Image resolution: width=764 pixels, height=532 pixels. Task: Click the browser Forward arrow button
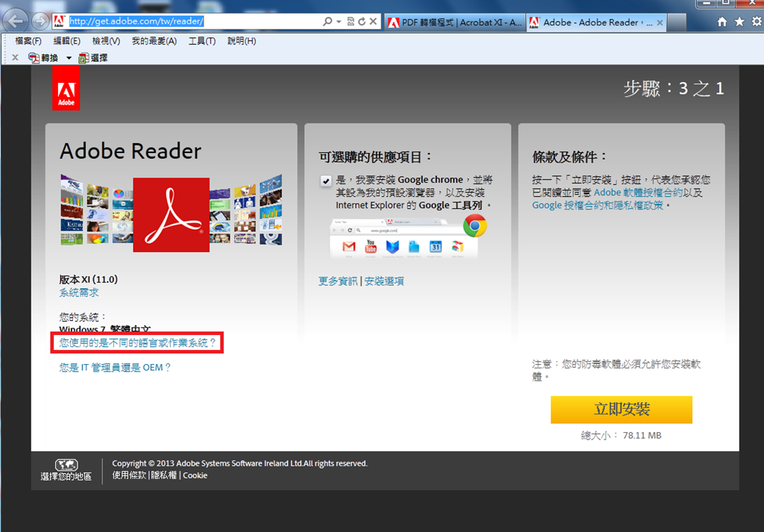40,21
